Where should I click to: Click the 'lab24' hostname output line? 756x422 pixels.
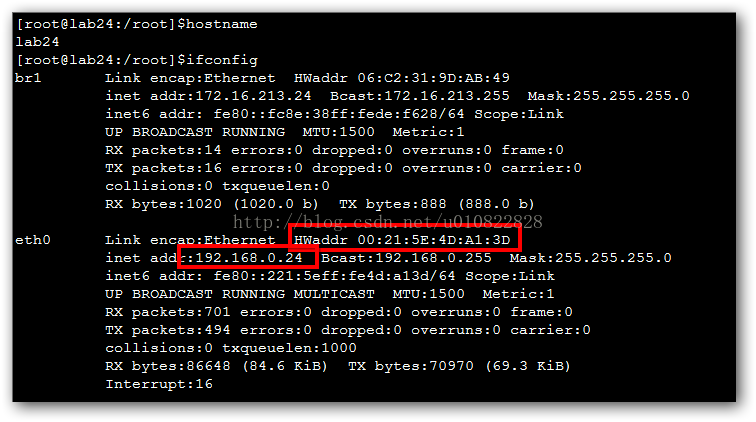pos(37,42)
